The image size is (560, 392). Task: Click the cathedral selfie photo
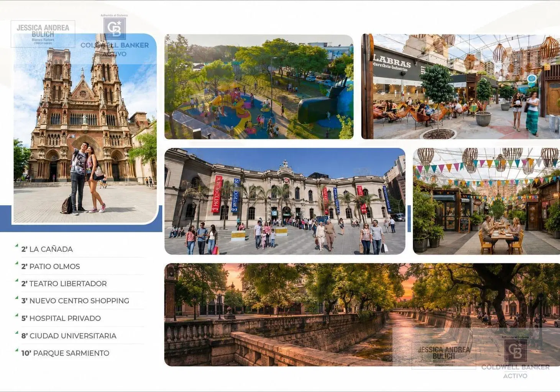pyautogui.click(x=85, y=128)
